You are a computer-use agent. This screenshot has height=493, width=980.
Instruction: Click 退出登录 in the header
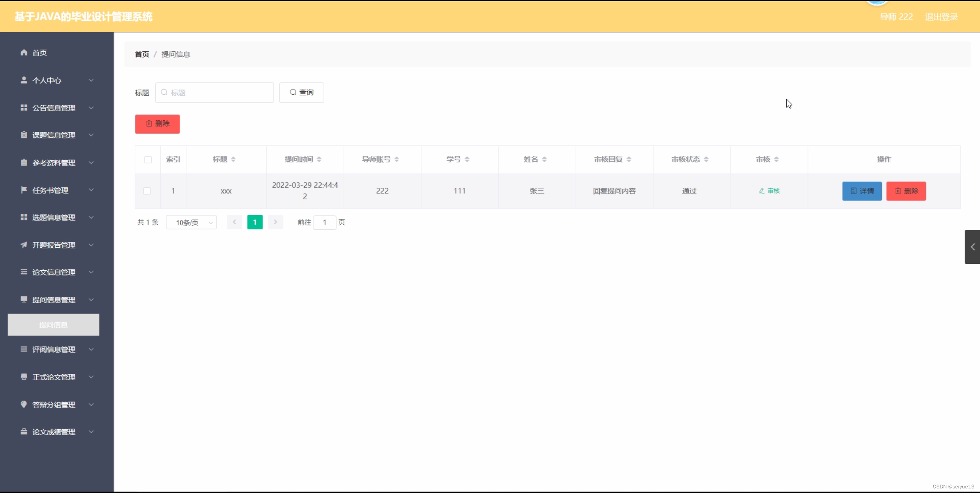click(x=941, y=17)
